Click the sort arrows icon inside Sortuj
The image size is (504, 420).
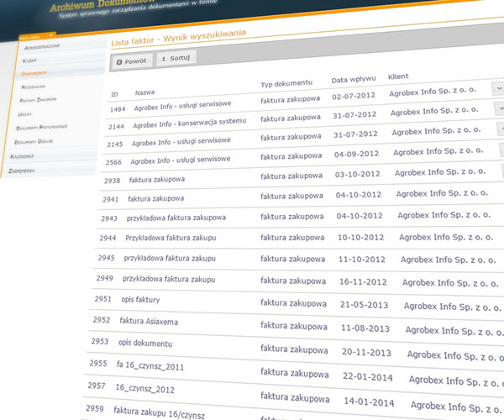[x=164, y=59]
